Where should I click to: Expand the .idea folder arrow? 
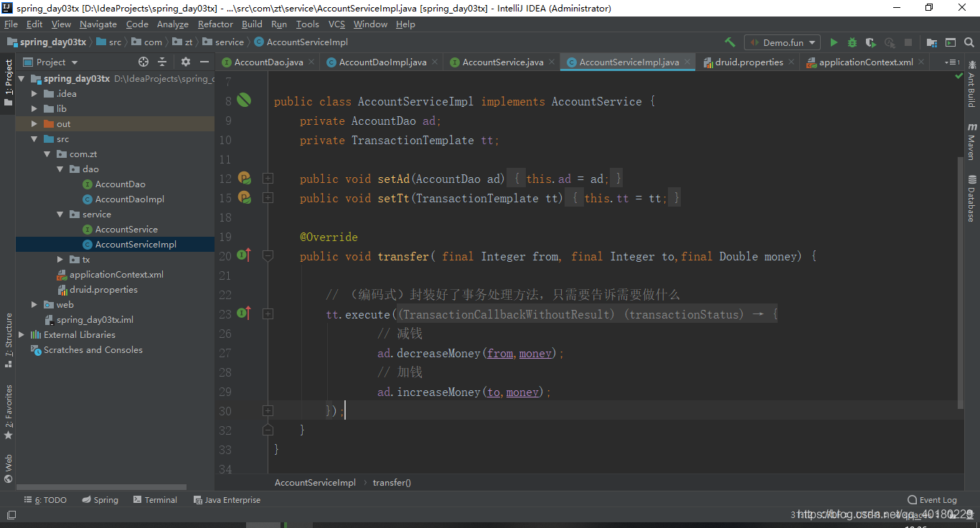click(34, 94)
